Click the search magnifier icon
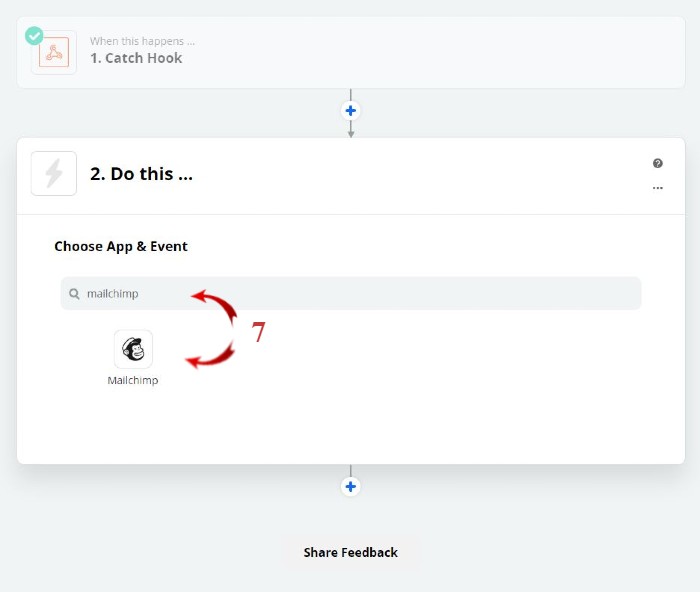Screen dimensions: 700x592 tap(74, 294)
